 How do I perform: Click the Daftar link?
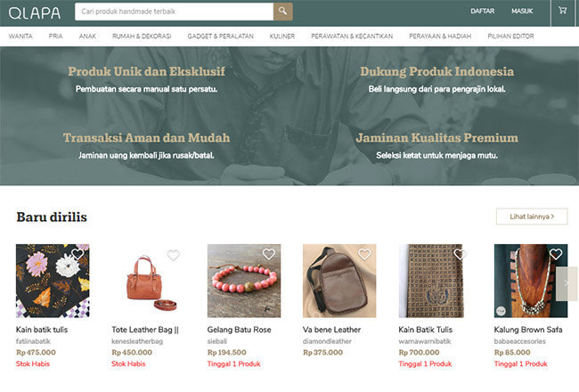(482, 11)
